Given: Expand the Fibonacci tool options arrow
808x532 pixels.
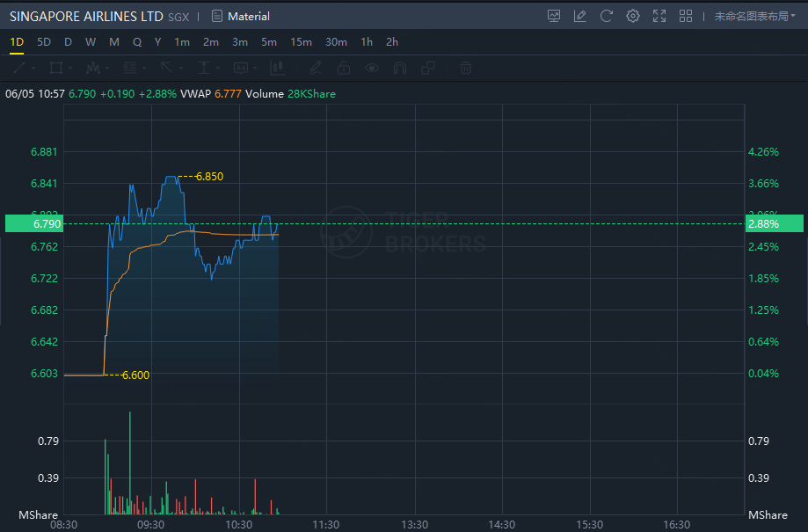Looking at the screenshot, I should pos(144,68).
